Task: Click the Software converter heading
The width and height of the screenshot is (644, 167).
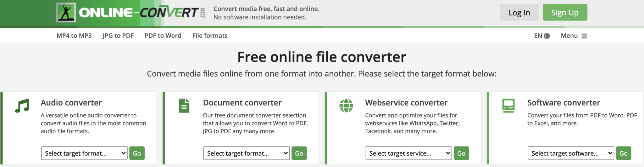Action: (x=563, y=103)
